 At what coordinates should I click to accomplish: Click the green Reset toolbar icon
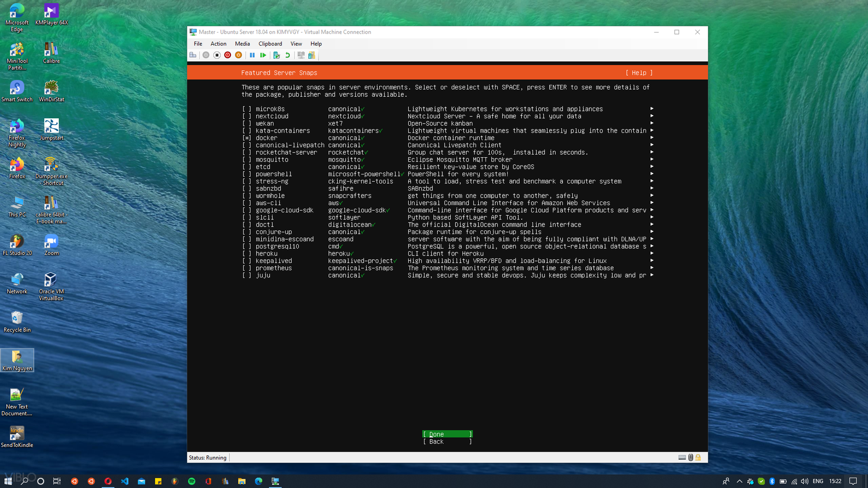tap(263, 55)
